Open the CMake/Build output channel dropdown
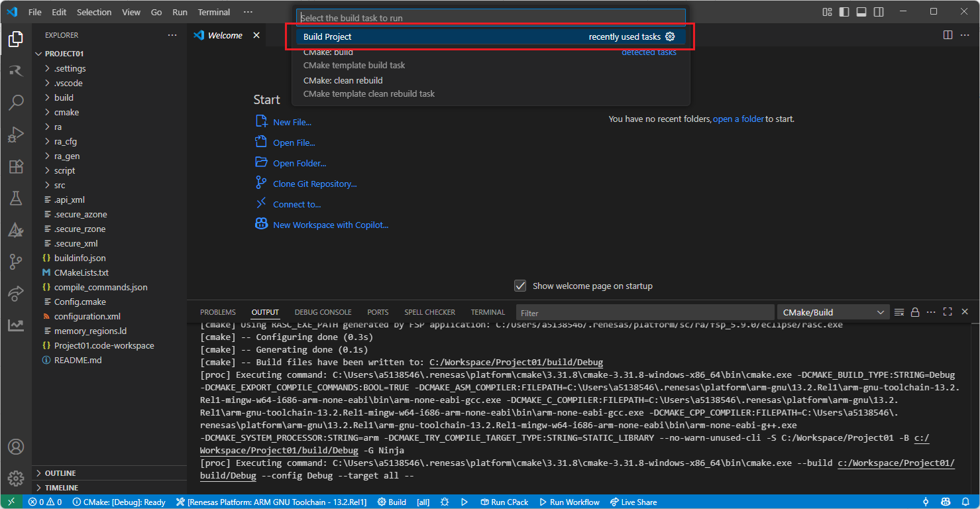This screenshot has height=509, width=980. (x=833, y=312)
